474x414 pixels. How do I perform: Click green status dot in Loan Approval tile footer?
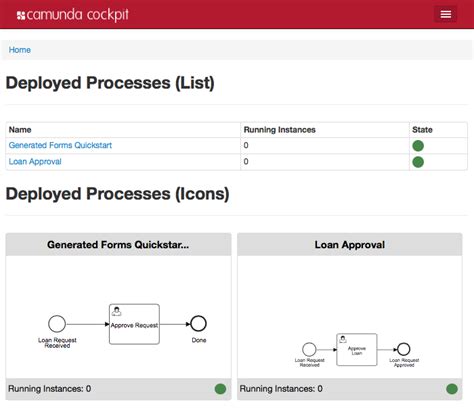pyautogui.click(x=452, y=389)
